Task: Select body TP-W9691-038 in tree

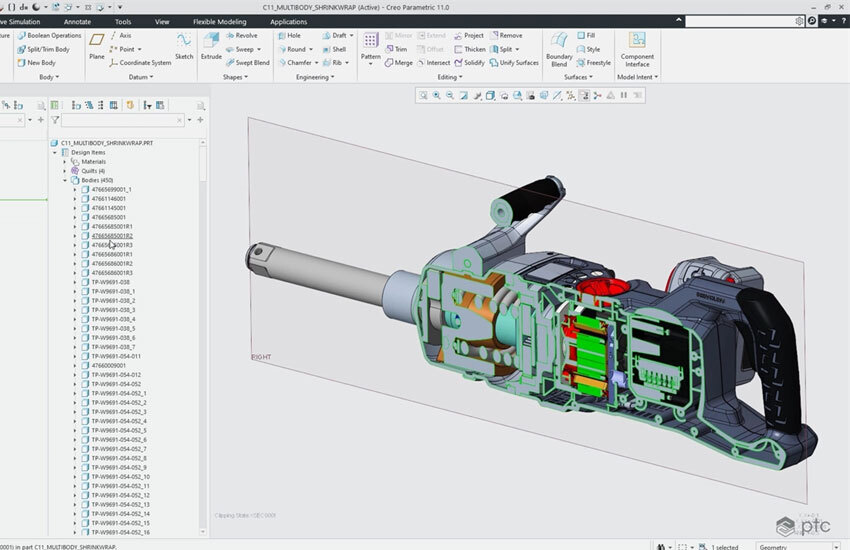Action: [x=110, y=282]
